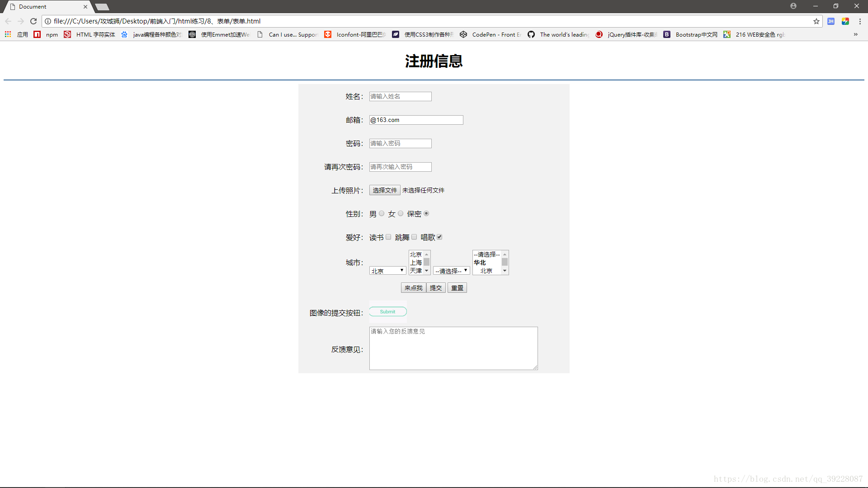The width and height of the screenshot is (868, 488).
Task: Show more bookmarks with the double chevron
Action: click(x=856, y=34)
